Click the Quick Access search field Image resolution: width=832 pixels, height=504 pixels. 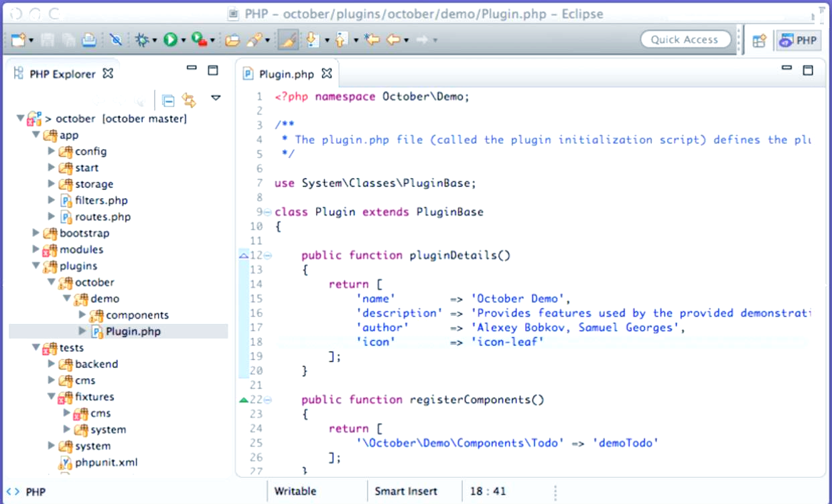[x=684, y=39]
